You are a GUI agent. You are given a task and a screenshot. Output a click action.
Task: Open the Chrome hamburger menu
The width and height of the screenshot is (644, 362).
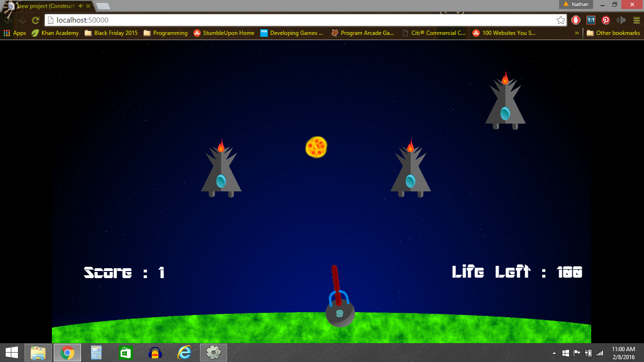coord(636,20)
